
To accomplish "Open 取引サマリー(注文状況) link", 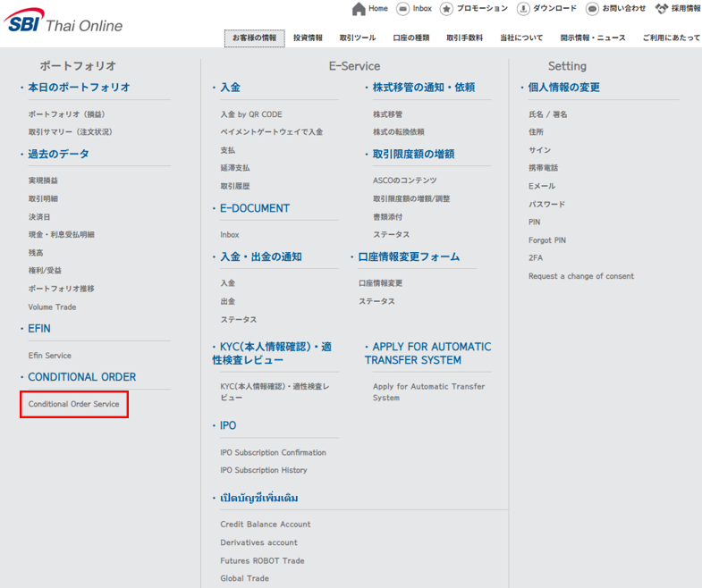I will (x=71, y=132).
